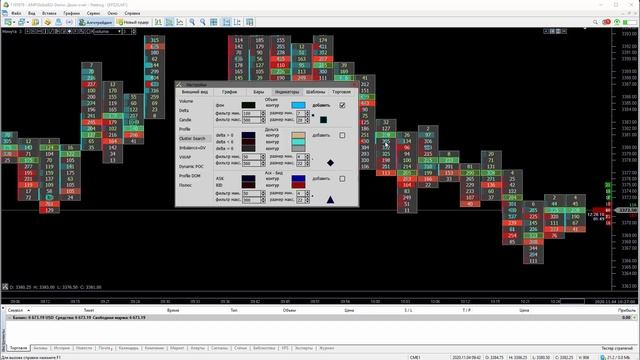This screenshot has height=360, width=640.
Task: Pick the Объем контур light blue swatch
Action: (x=298, y=105)
